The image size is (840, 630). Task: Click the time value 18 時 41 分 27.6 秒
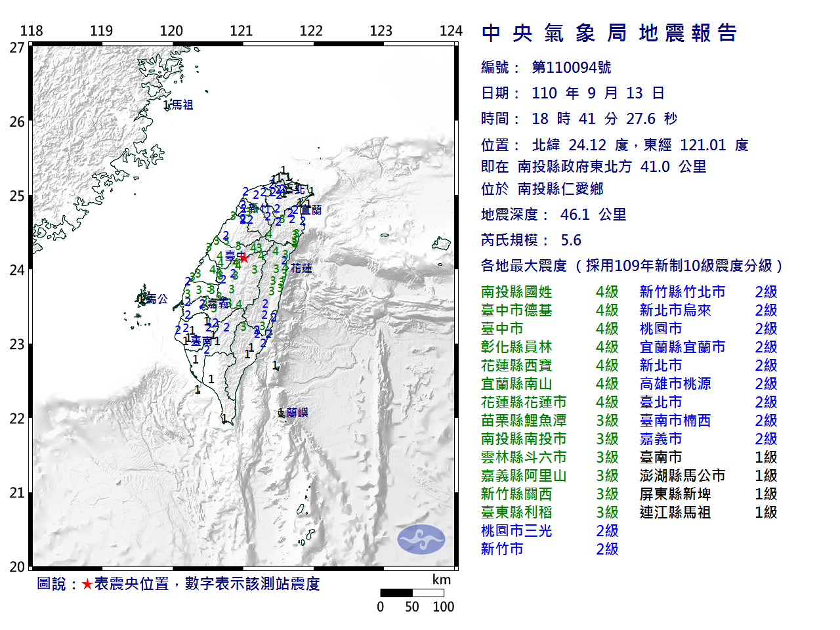pyautogui.click(x=604, y=119)
